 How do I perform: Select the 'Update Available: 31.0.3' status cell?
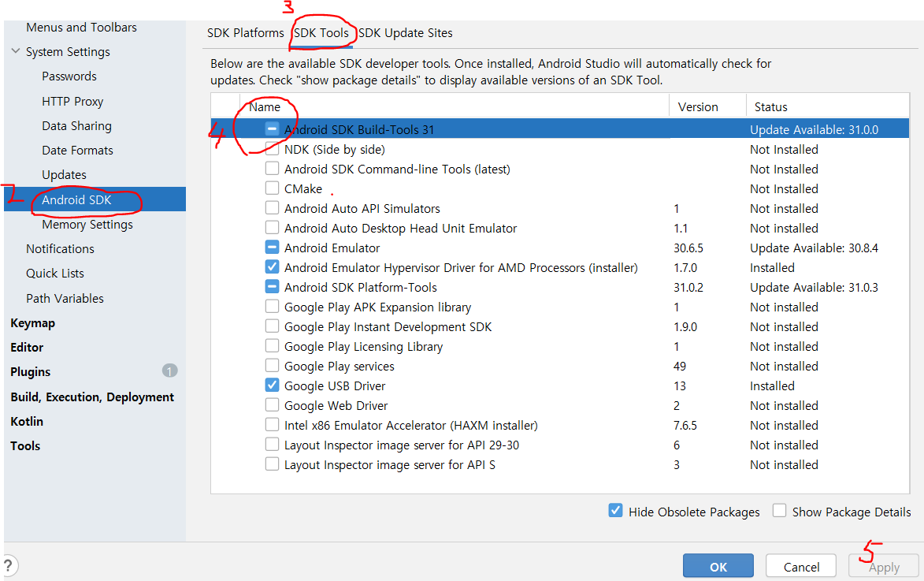pyautogui.click(x=814, y=287)
